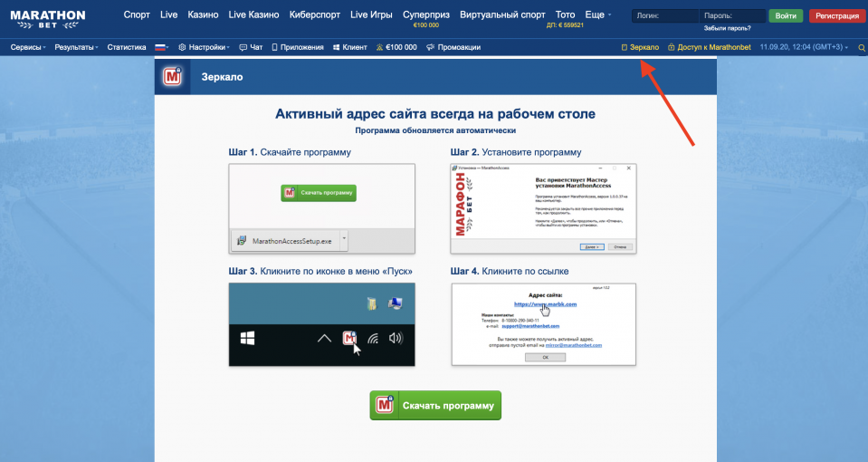Click the Шаг 3 taskbar screenshot

point(321,324)
